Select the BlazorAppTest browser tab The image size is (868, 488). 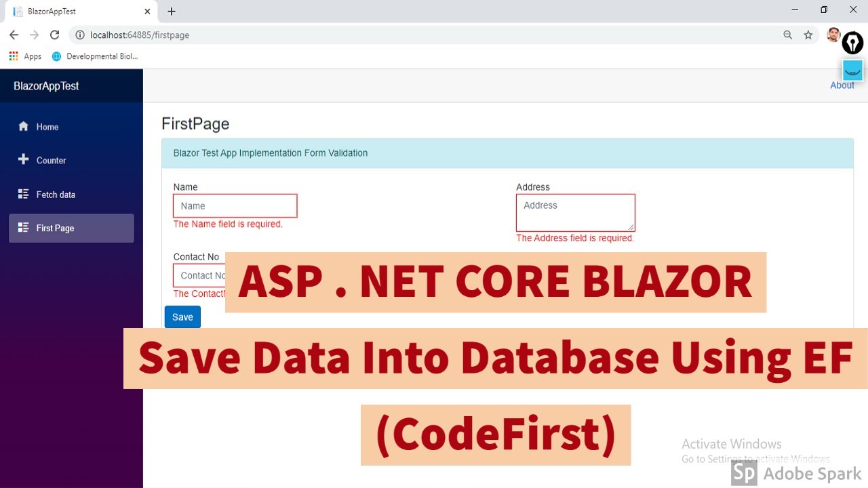tap(81, 12)
